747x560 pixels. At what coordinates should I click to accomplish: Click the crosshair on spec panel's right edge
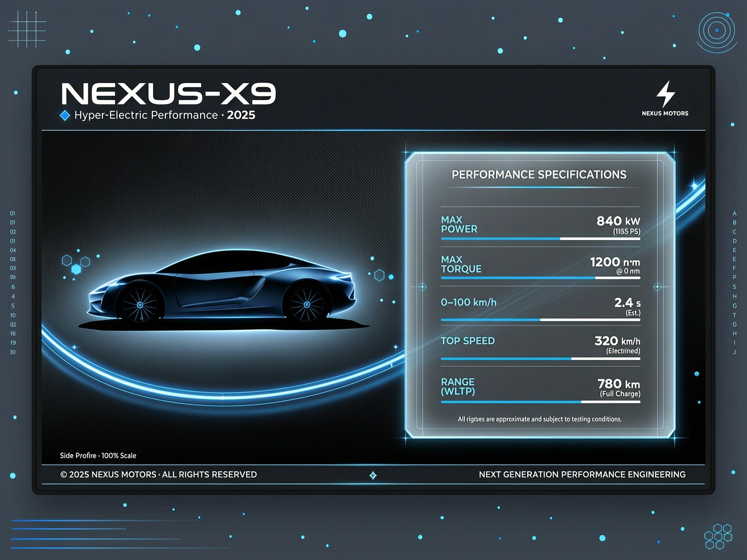(657, 287)
